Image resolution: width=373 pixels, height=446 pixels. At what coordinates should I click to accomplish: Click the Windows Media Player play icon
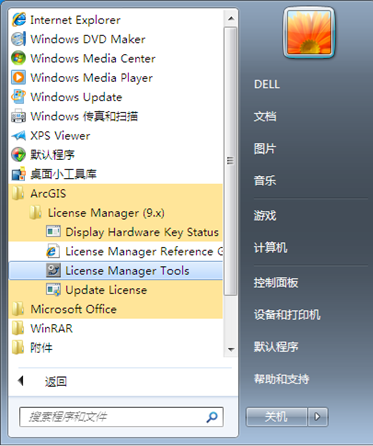click(18, 77)
